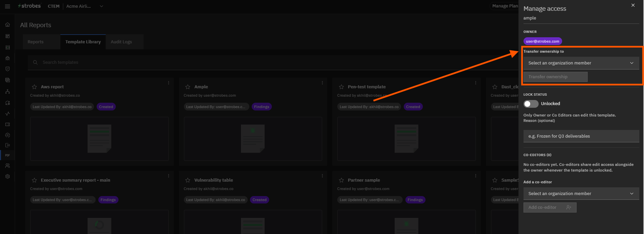This screenshot has height=234, width=644.
Task: Click the Created tag on Vulnerability table
Action: [259, 200]
